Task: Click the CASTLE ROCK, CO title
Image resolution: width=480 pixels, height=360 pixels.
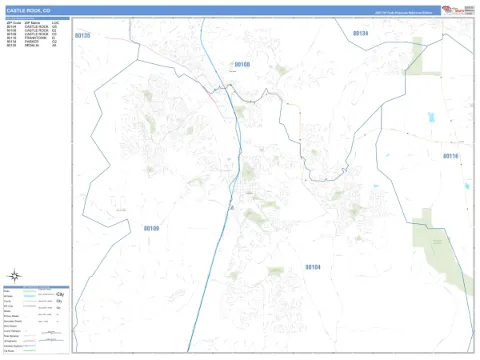Action: 28,11
